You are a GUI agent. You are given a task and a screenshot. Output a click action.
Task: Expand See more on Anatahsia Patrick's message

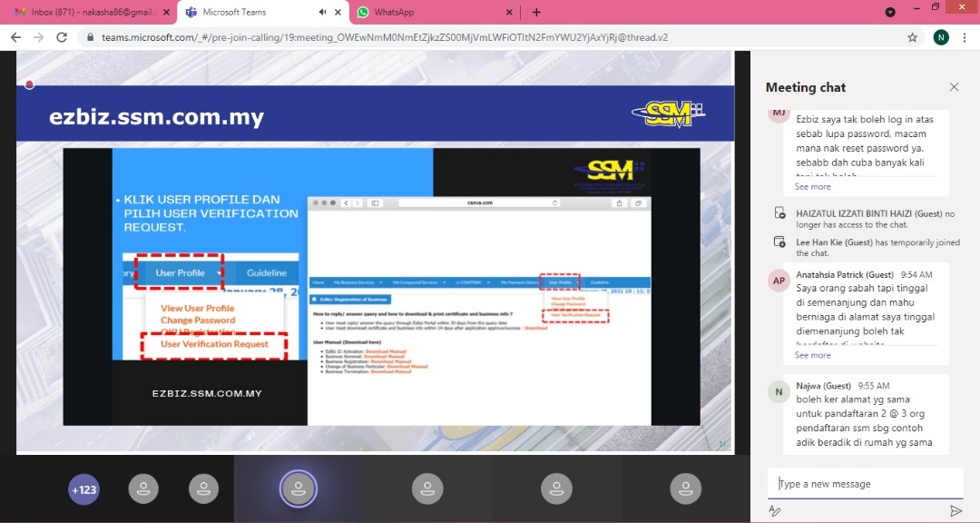812,355
